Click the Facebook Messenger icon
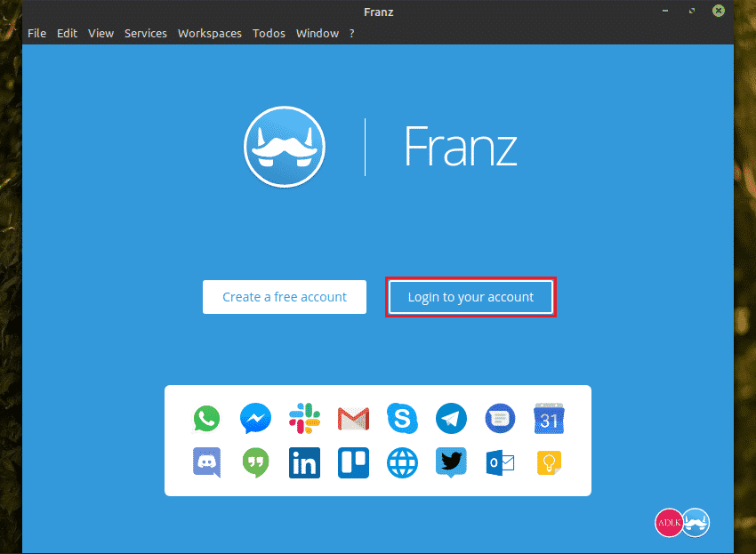The width and height of the screenshot is (756, 554). pyautogui.click(x=255, y=418)
